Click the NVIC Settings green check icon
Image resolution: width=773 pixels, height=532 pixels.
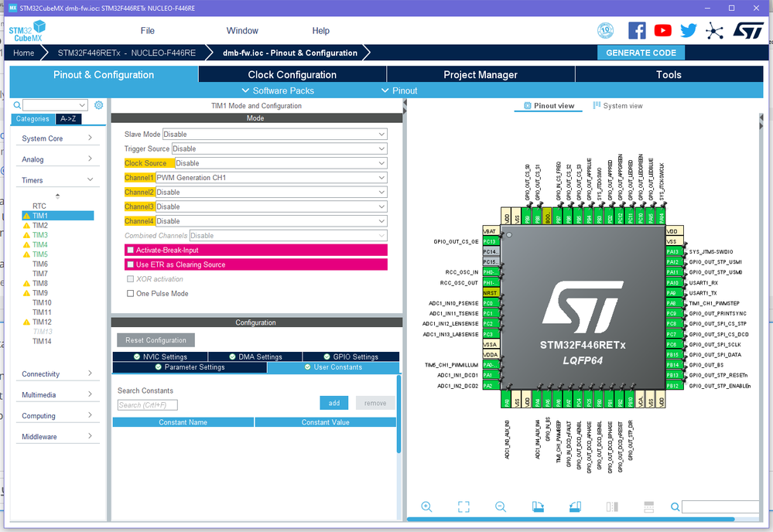click(136, 356)
